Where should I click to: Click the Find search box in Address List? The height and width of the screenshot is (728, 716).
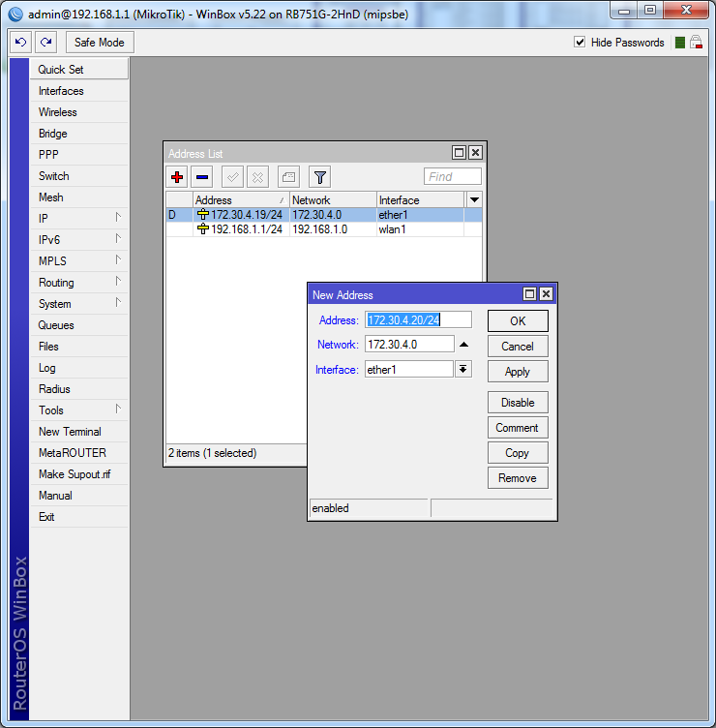tap(453, 177)
